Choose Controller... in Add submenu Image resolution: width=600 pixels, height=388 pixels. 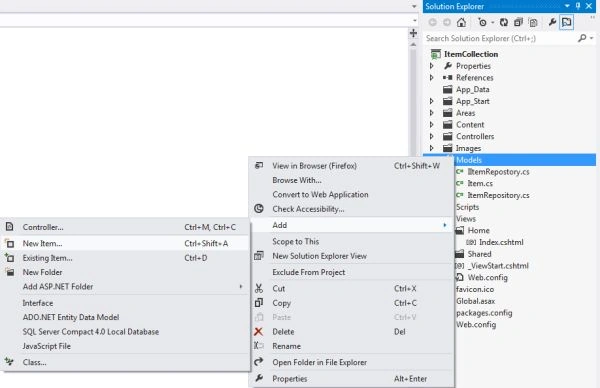(x=125, y=227)
